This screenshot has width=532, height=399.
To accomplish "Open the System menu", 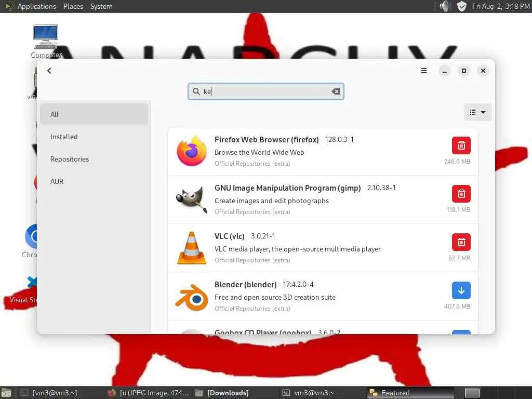I will click(x=101, y=6).
